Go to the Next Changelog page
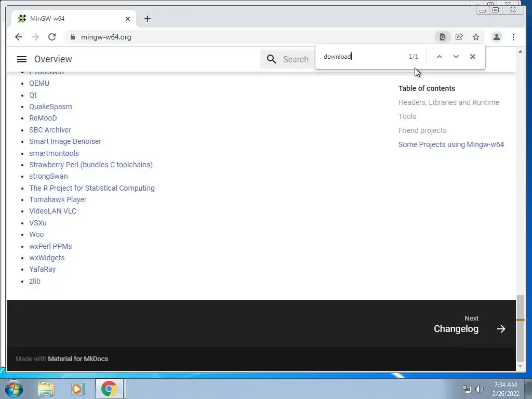532x399 pixels. [x=470, y=324]
